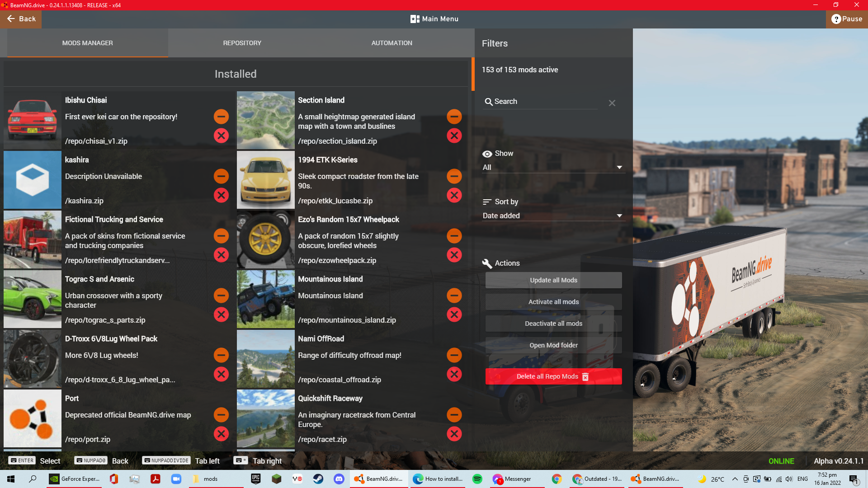Open GeForce Experience from taskbar

click(75, 479)
